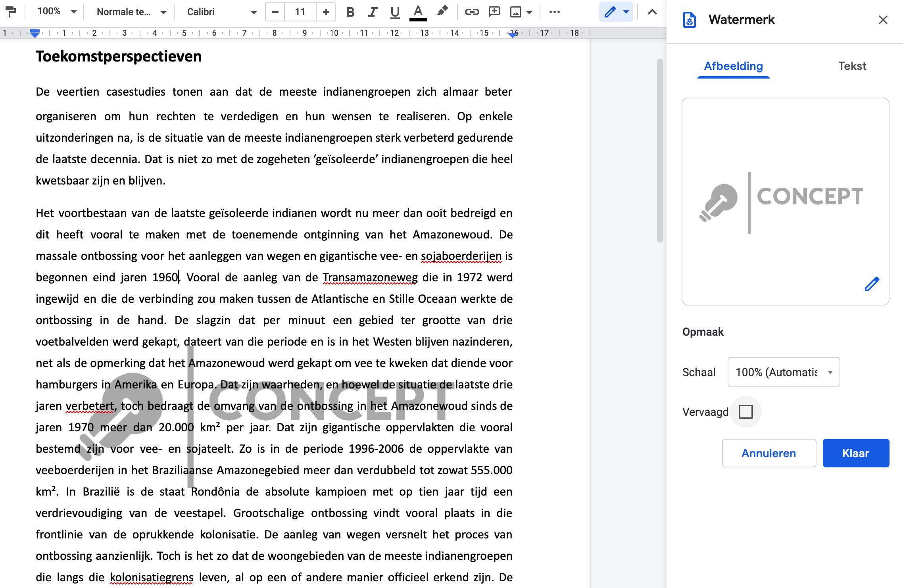Image resolution: width=903 pixels, height=588 pixels.
Task: Insert a link with the chain icon
Action: [x=472, y=12]
